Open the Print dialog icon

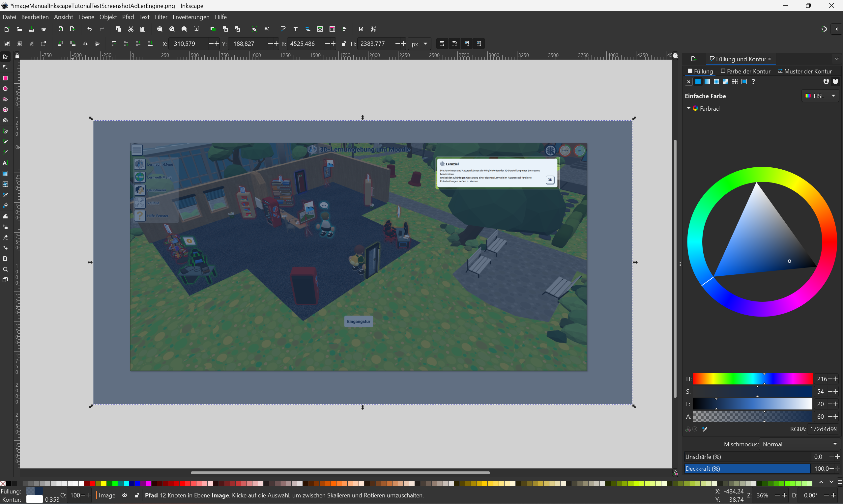(x=44, y=29)
